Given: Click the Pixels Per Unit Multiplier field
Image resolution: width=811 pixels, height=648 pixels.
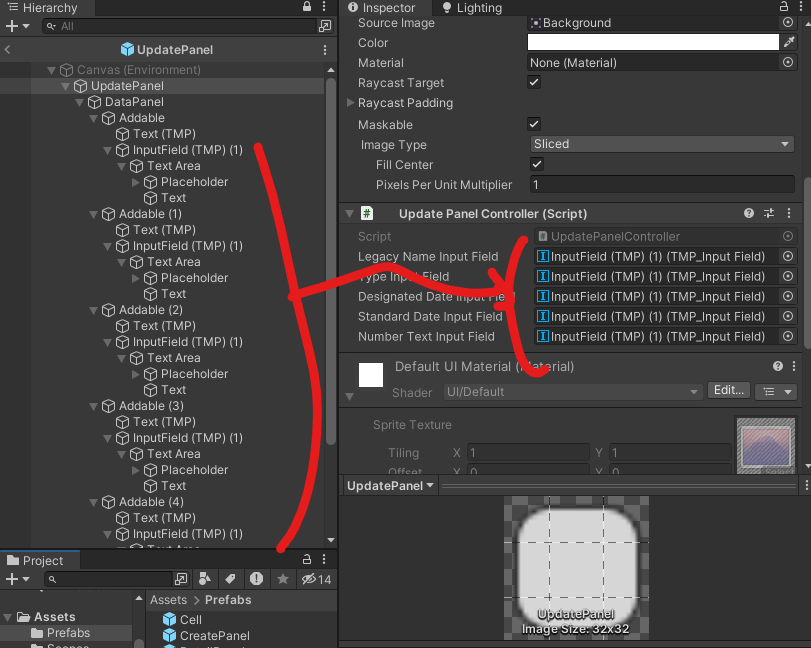Looking at the screenshot, I should point(662,184).
